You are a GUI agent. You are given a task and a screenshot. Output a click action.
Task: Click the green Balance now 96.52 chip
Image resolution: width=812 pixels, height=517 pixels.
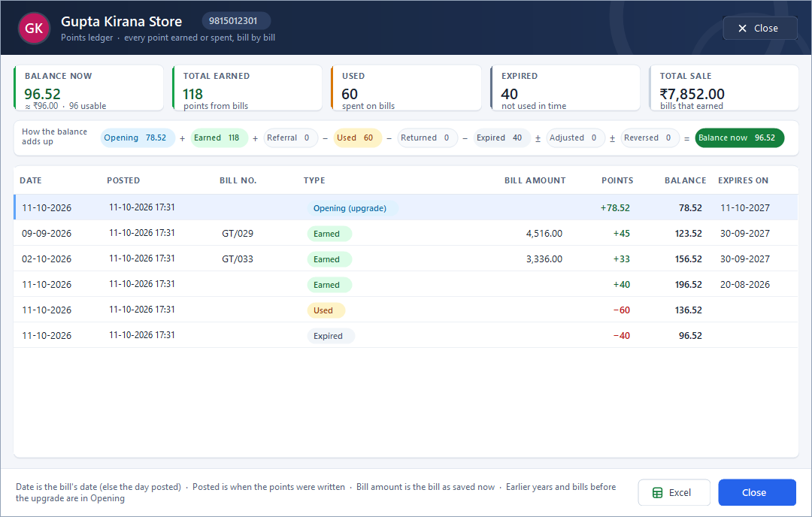(x=740, y=138)
